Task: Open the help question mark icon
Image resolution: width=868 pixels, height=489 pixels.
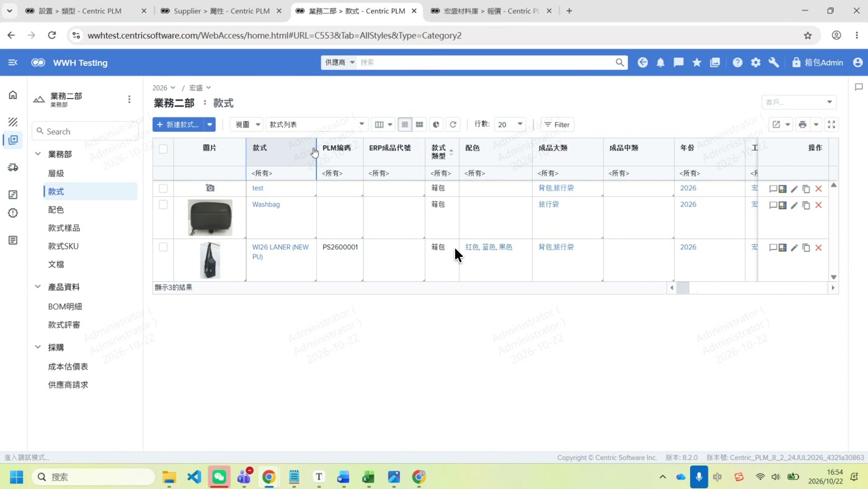Action: (x=737, y=63)
